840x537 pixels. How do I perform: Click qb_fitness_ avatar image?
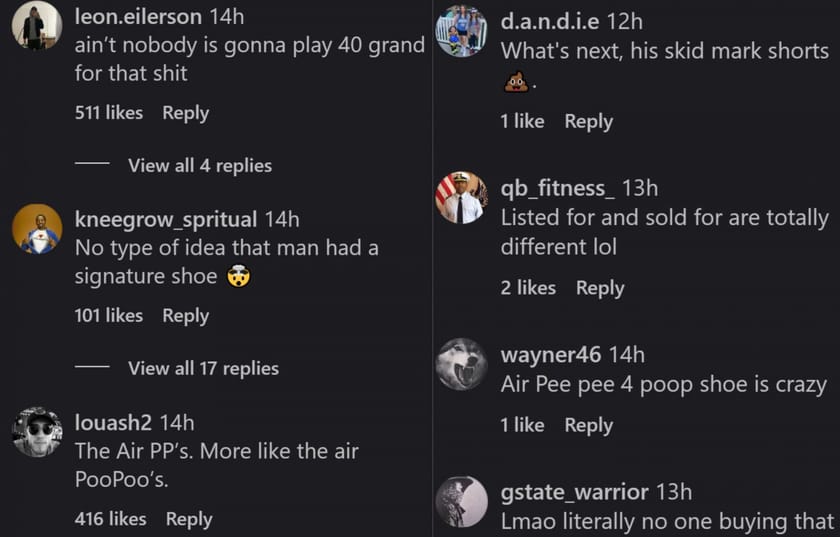461,198
